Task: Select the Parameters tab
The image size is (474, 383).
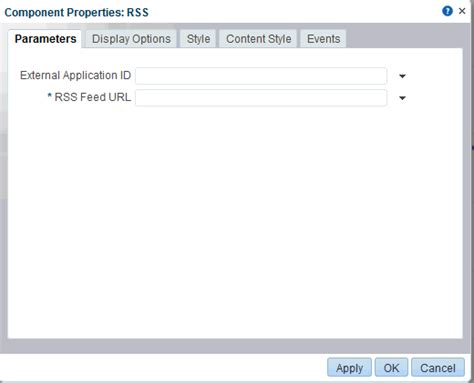Action: pyautogui.click(x=45, y=39)
